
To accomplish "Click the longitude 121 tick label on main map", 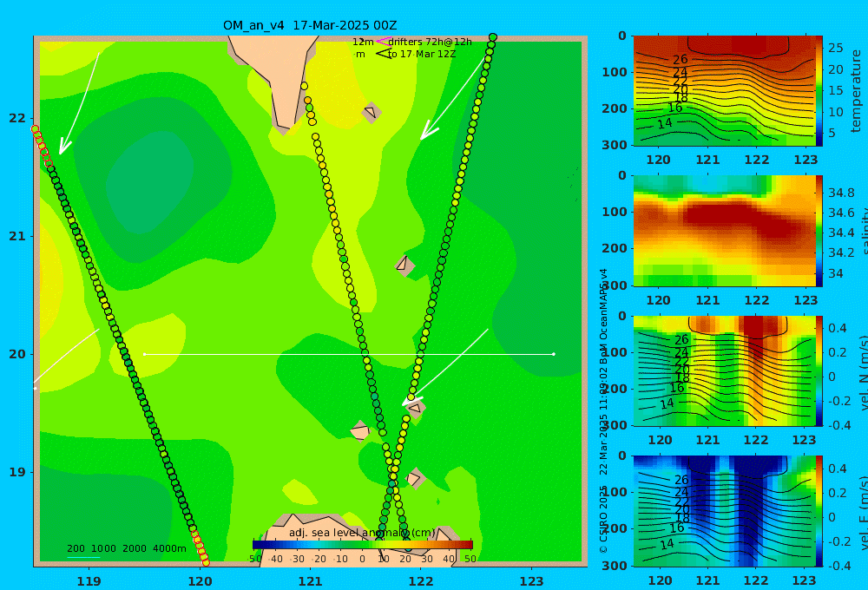I will 311,581.
